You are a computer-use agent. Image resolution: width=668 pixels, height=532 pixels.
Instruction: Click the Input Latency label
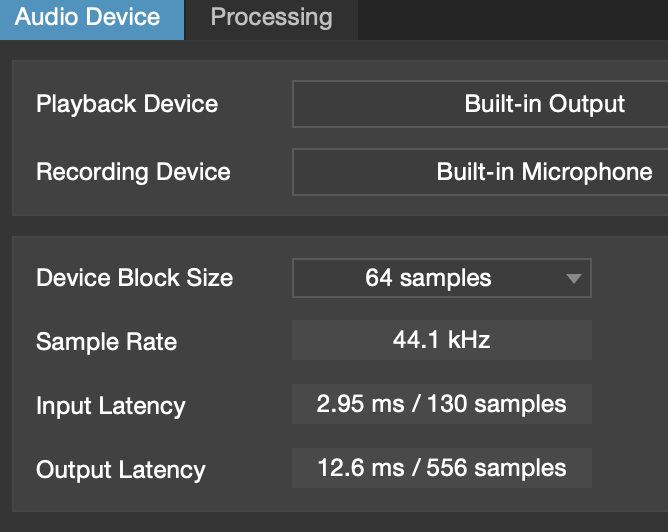click(x=111, y=406)
